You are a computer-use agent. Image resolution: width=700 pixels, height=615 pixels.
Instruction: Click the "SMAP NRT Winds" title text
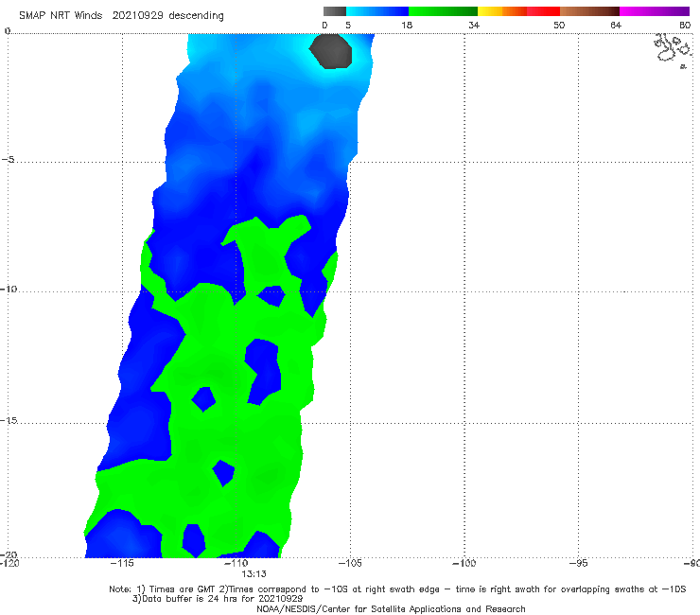pos(61,15)
